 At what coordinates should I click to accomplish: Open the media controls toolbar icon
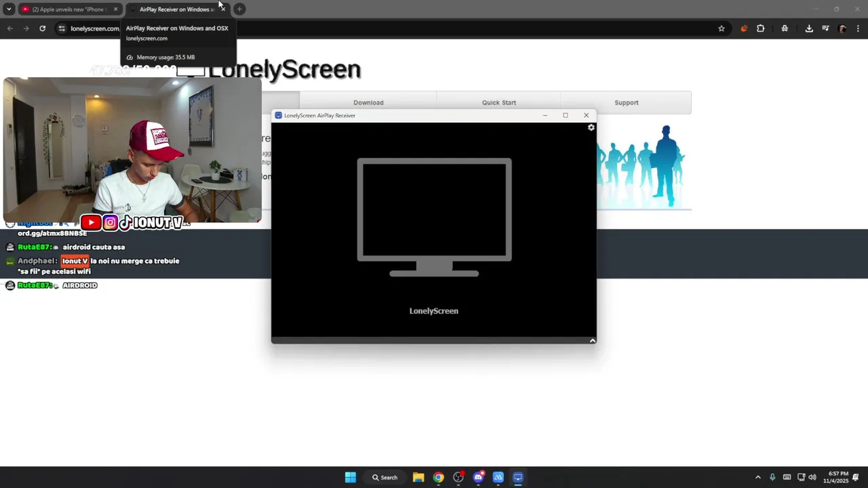click(825, 28)
